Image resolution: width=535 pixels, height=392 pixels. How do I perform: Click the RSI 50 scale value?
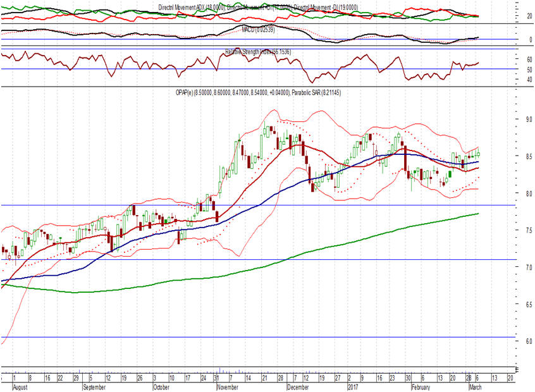tap(529, 70)
